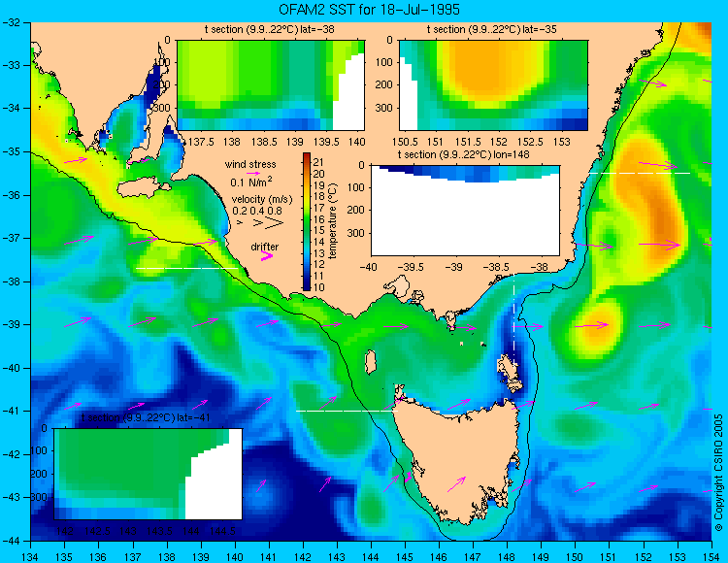
Task: Open the lat=-41 temperature section inset plot
Action: click(149, 474)
